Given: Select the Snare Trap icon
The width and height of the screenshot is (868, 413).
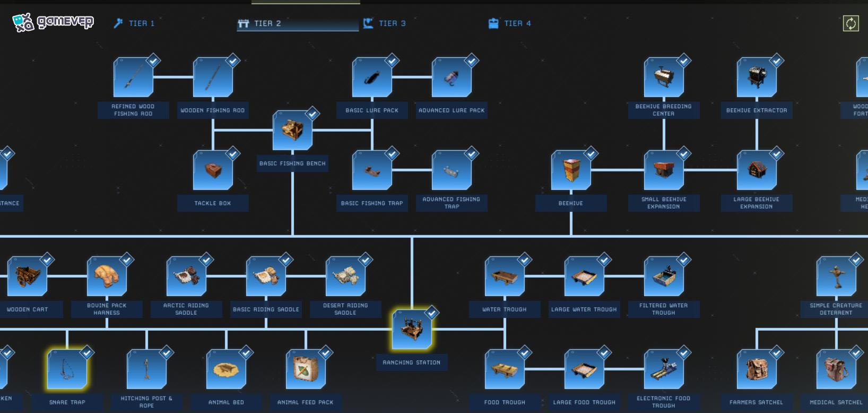Looking at the screenshot, I should coord(67,369).
